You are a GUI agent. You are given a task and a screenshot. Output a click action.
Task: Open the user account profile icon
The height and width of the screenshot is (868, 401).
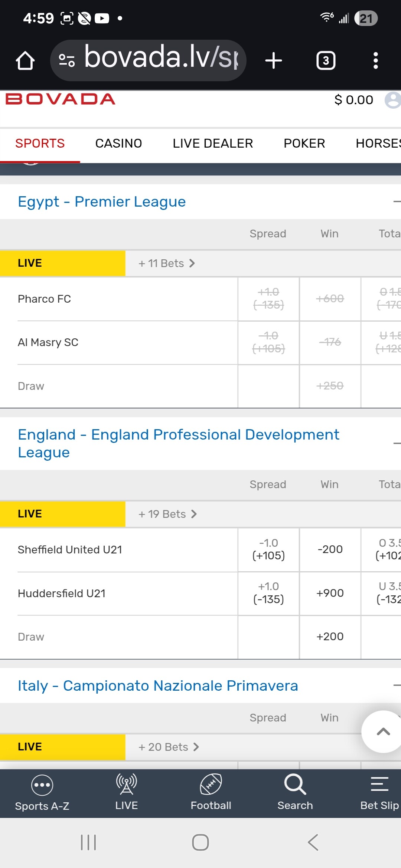392,100
